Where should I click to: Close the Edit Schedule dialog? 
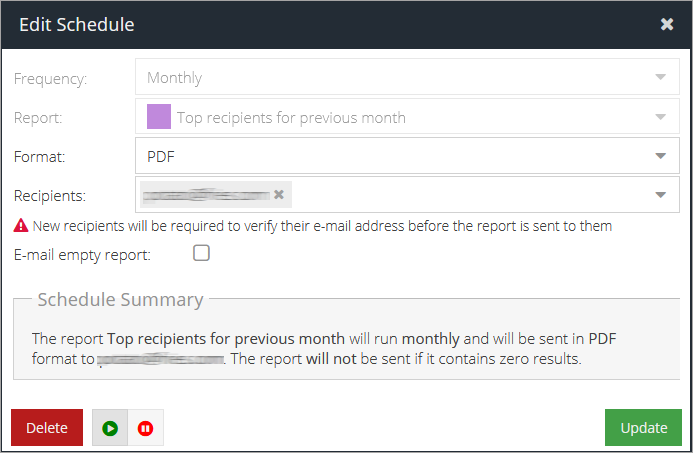click(667, 24)
